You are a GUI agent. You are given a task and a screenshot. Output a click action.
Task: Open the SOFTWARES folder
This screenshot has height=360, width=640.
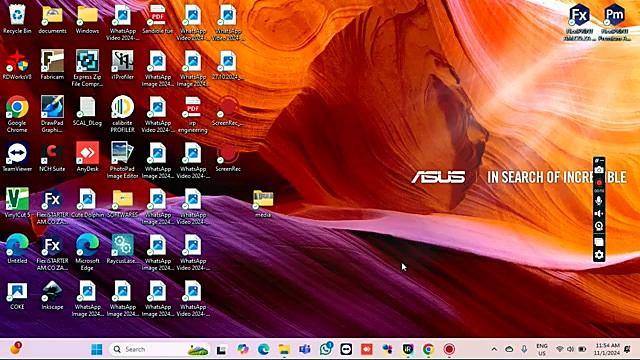click(122, 203)
